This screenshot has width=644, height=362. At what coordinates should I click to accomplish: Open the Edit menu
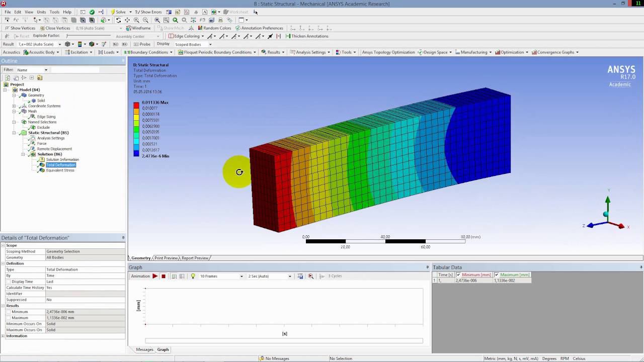click(18, 12)
